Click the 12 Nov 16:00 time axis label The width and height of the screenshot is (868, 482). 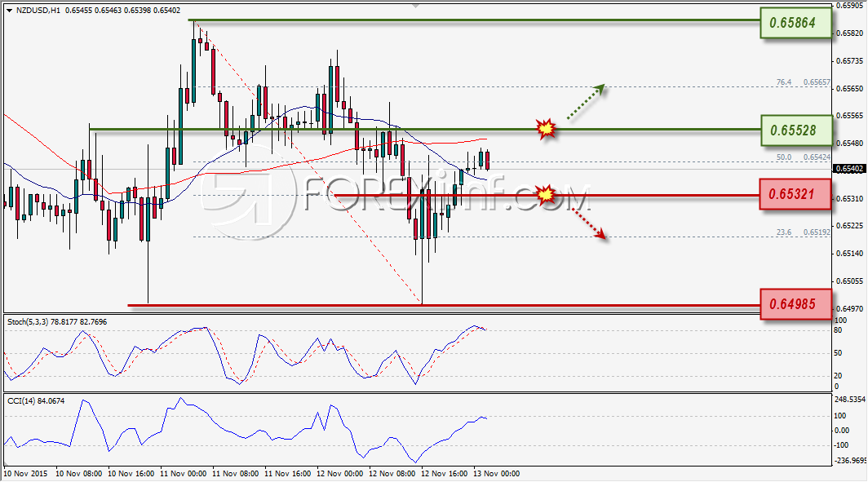pyautogui.click(x=444, y=474)
